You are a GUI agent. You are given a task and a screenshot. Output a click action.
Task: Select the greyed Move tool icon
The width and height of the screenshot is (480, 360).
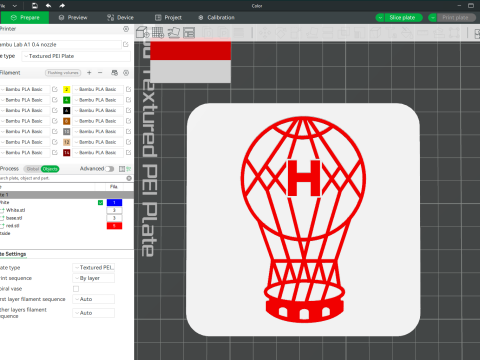tap(265, 33)
